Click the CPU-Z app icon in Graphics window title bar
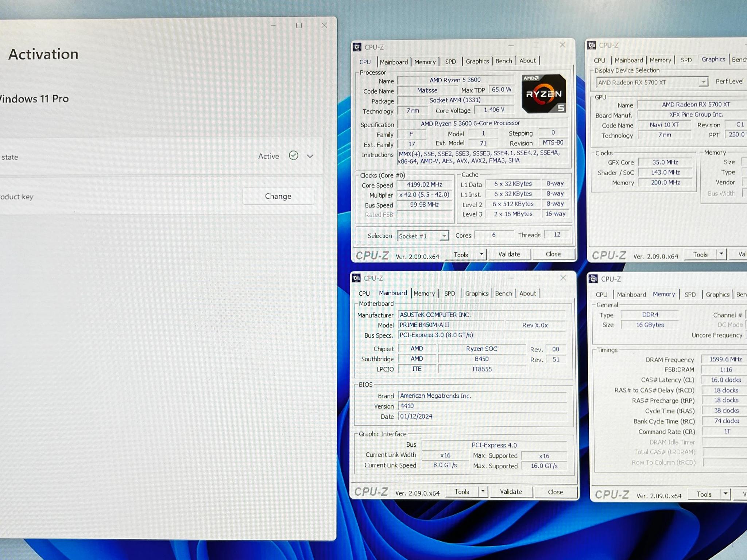Image resolution: width=747 pixels, height=560 pixels. pyautogui.click(x=591, y=45)
